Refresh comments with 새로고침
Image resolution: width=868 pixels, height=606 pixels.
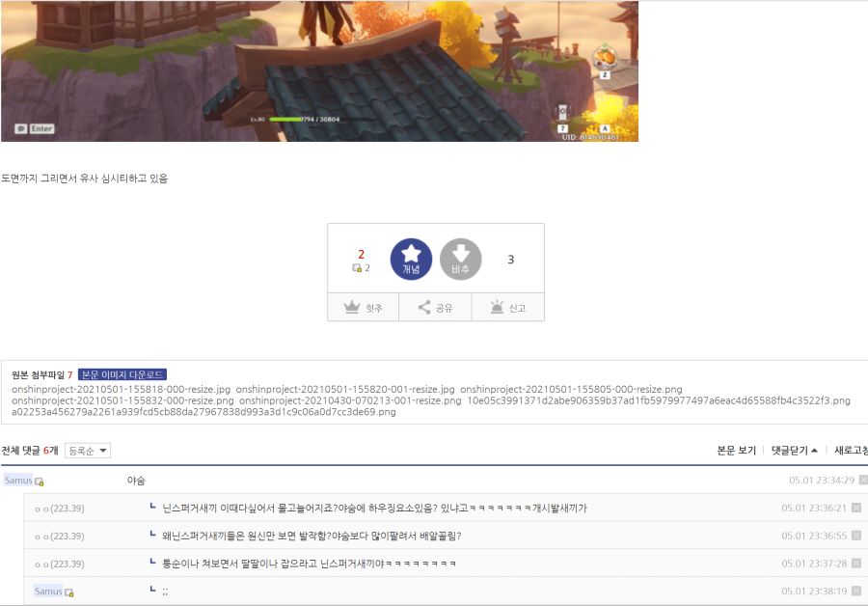pyautogui.click(x=851, y=451)
